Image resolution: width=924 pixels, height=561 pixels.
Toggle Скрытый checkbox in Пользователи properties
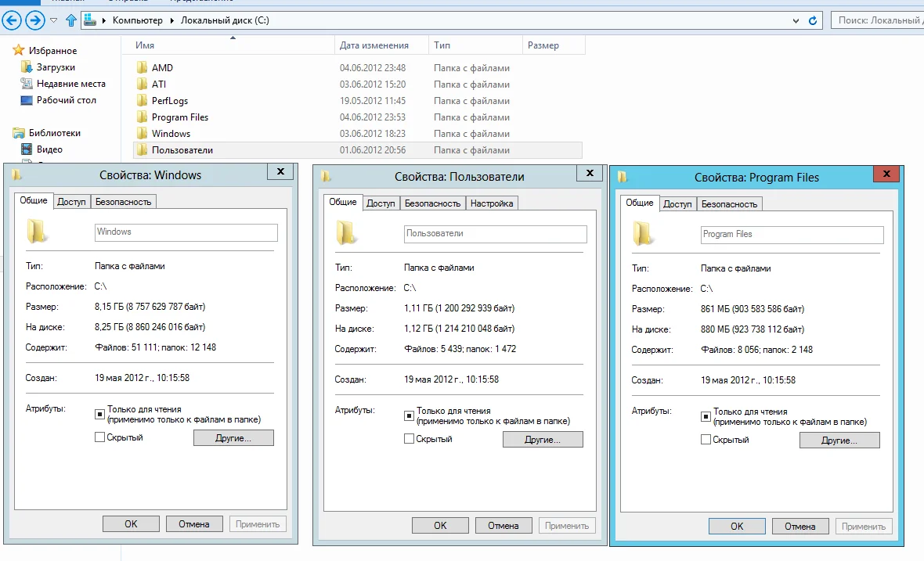tap(409, 439)
